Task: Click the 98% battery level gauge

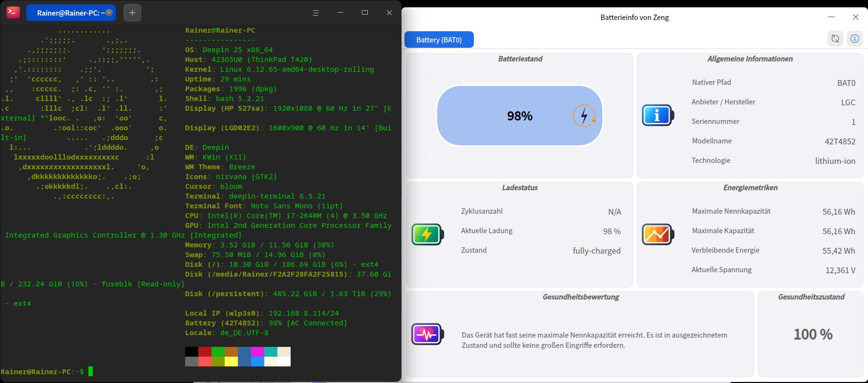Action: pos(520,116)
